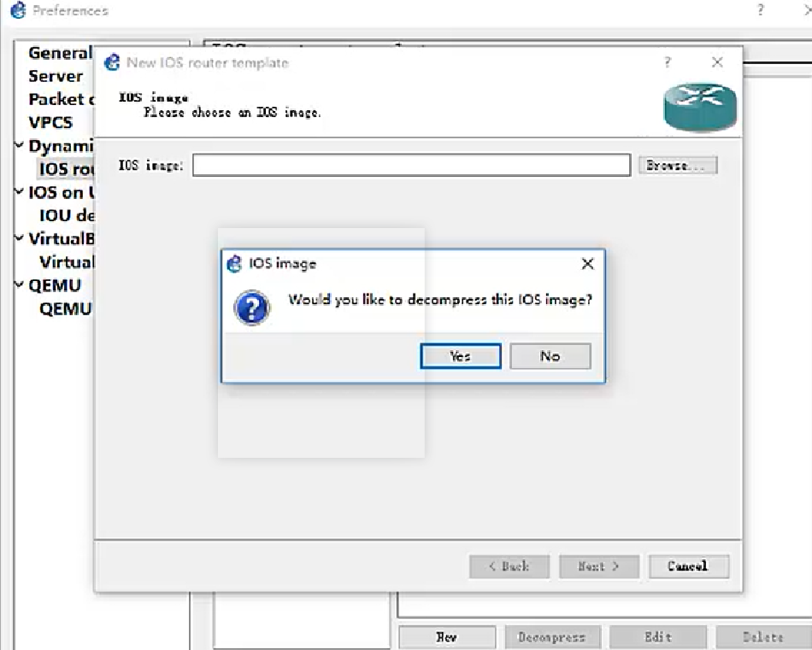
Task: Click Delete button in Preferences window
Action: [763, 637]
